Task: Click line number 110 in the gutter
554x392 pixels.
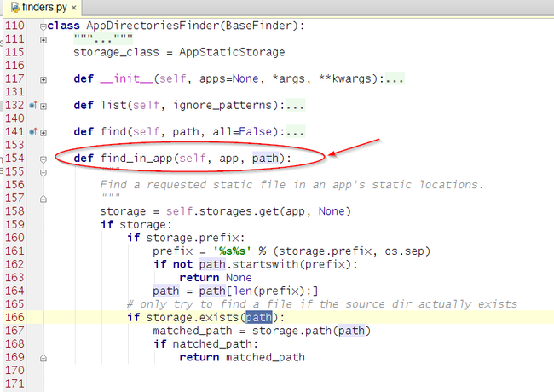Action: click(14, 26)
